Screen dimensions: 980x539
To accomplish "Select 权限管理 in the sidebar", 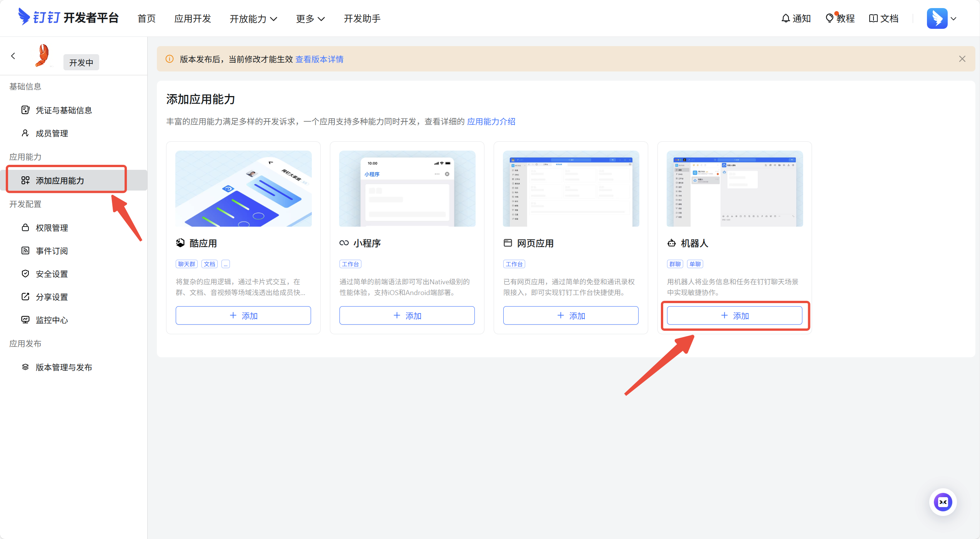I will coord(52,228).
